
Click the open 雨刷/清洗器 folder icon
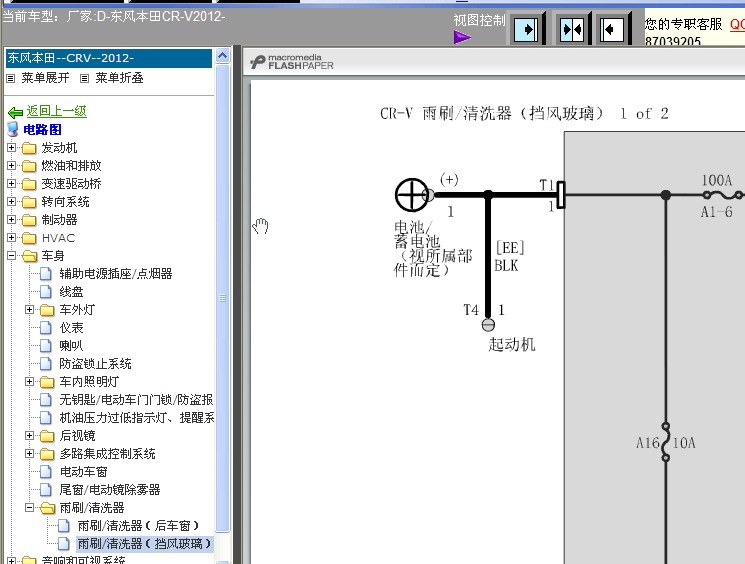point(48,508)
